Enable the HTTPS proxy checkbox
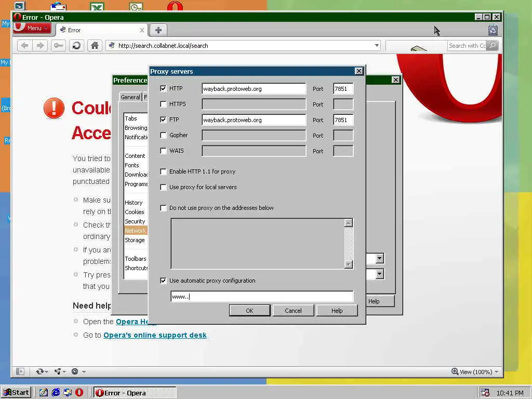Viewport: 532px width, 399px height. tap(163, 104)
